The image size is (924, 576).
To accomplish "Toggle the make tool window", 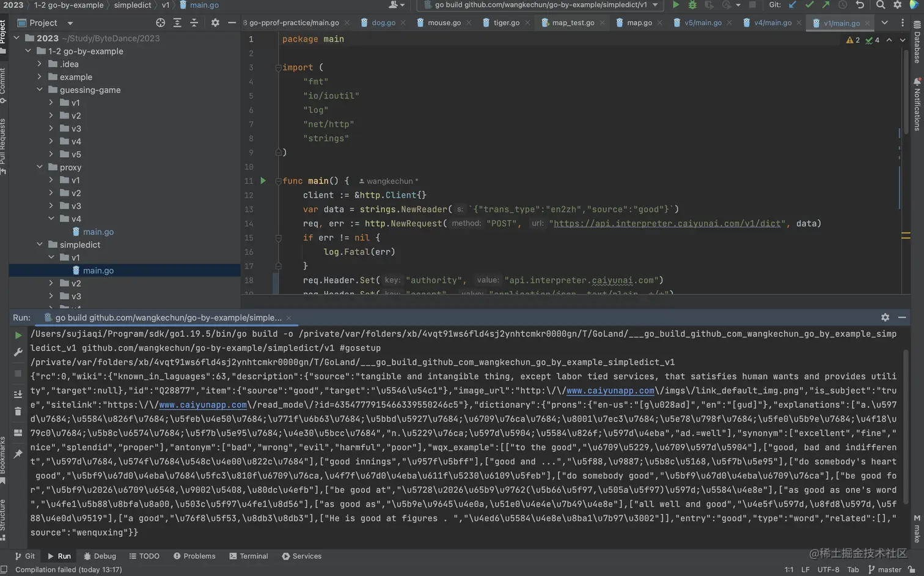I will coord(917,529).
